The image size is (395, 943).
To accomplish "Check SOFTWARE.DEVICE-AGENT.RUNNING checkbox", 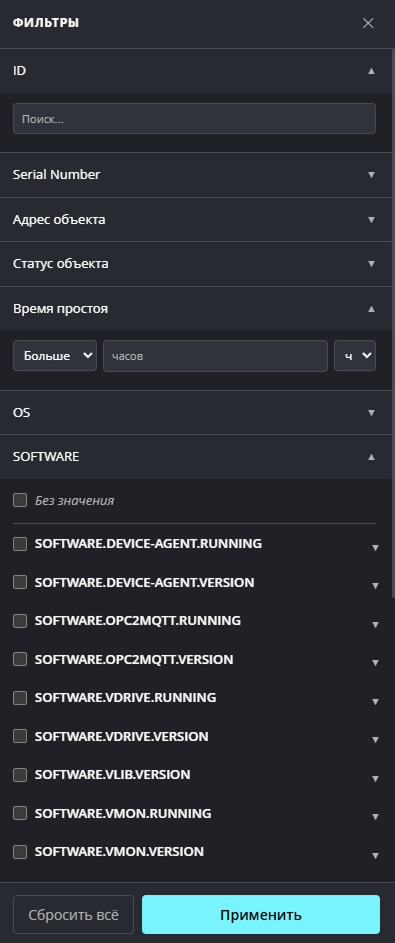I will 20,544.
